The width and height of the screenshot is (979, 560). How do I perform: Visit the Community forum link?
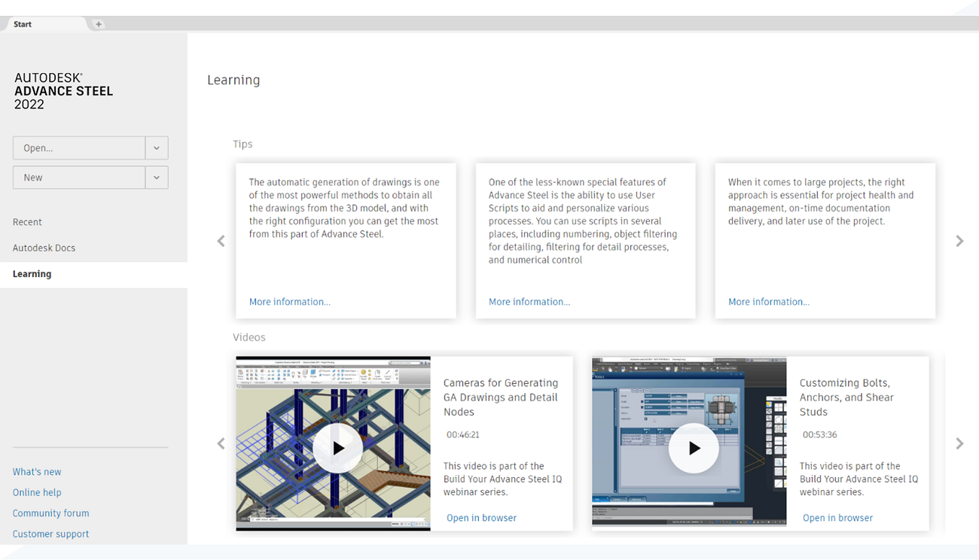click(x=51, y=513)
